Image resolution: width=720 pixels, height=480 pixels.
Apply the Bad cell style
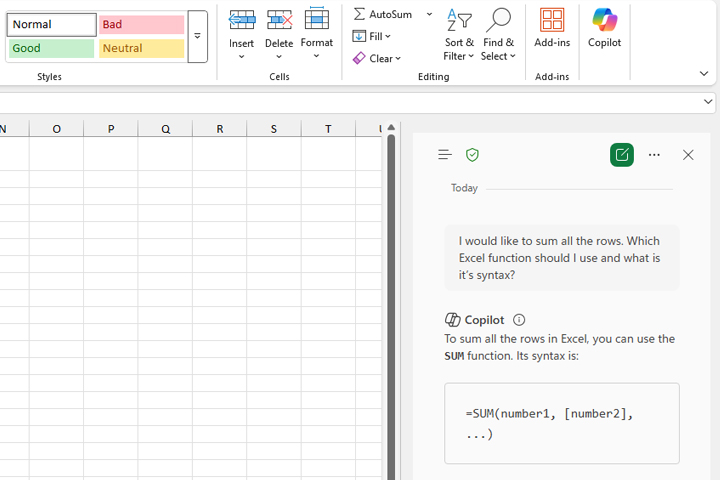(141, 25)
